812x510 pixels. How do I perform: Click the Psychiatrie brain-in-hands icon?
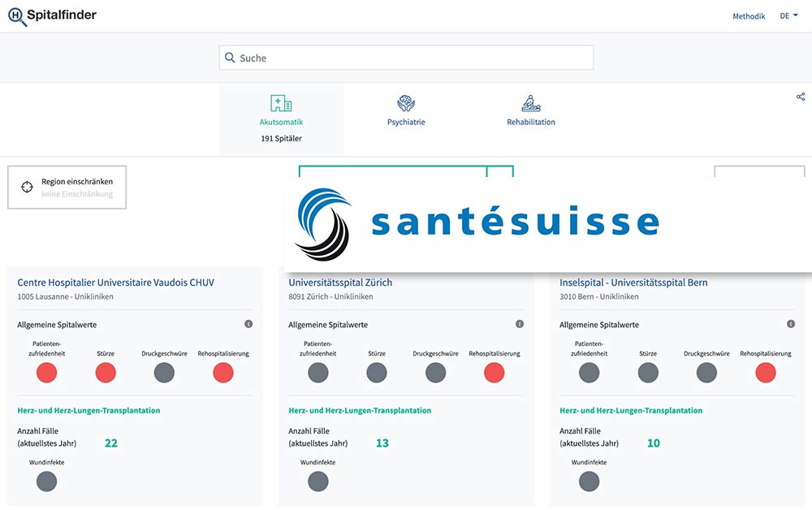click(406, 103)
